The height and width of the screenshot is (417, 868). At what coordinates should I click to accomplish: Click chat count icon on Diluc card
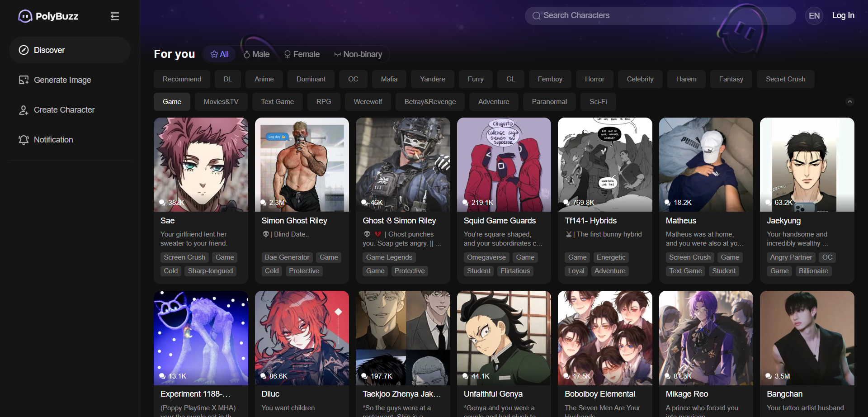(x=264, y=376)
